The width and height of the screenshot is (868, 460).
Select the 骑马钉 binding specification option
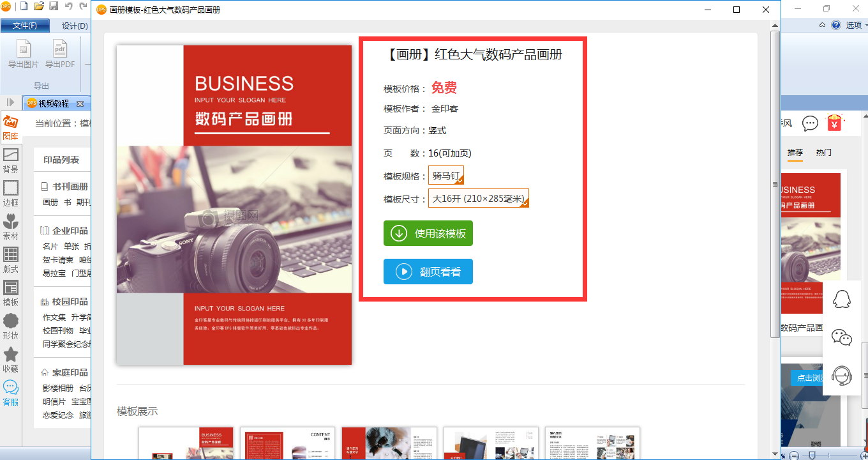446,176
